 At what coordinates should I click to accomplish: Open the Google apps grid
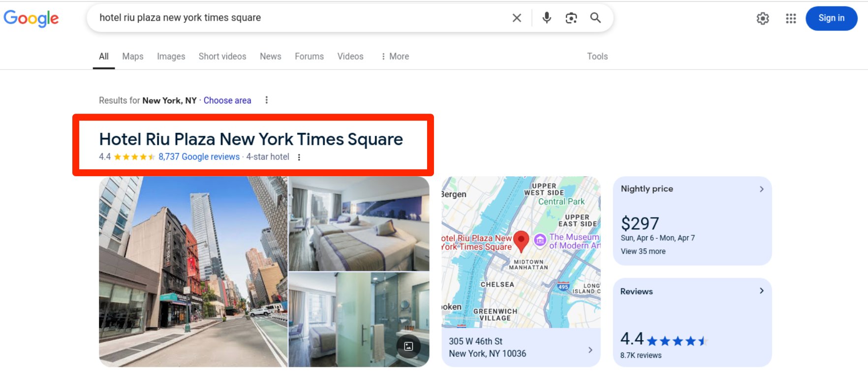point(790,19)
